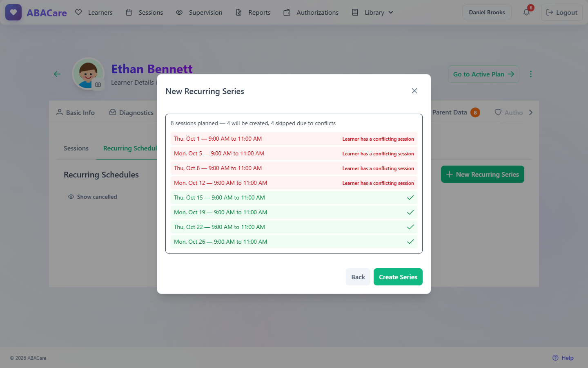Image resolution: width=588 pixels, height=368 pixels.
Task: Switch to the Parent Data tab
Action: [456, 112]
